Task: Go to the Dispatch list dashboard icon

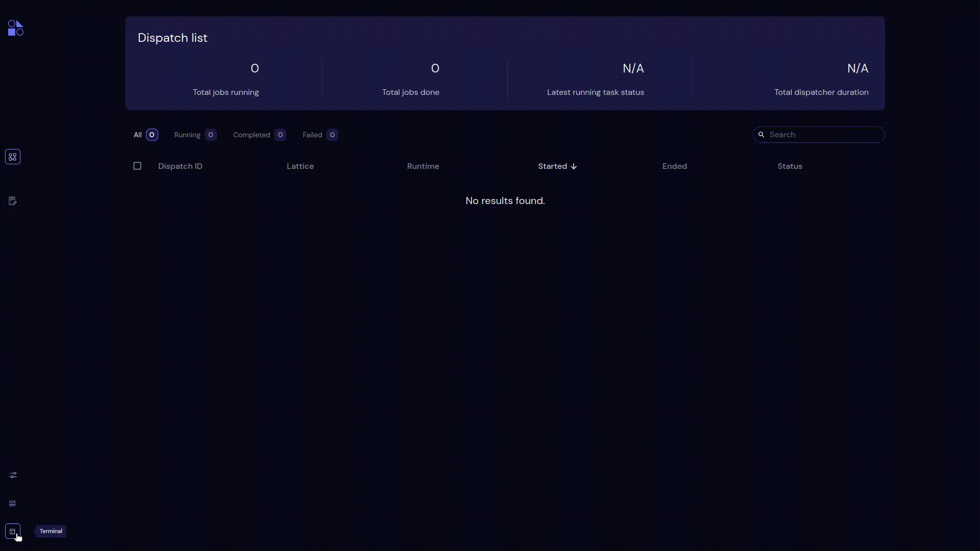Action: [x=13, y=157]
